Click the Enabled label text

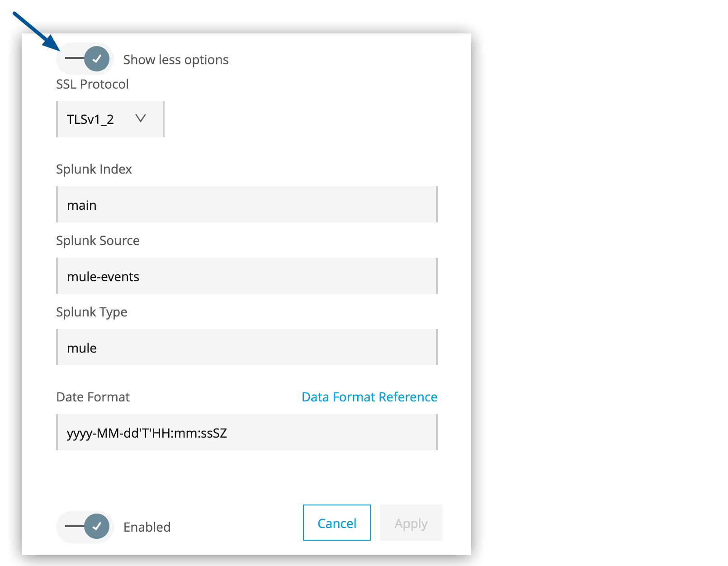pos(147,526)
